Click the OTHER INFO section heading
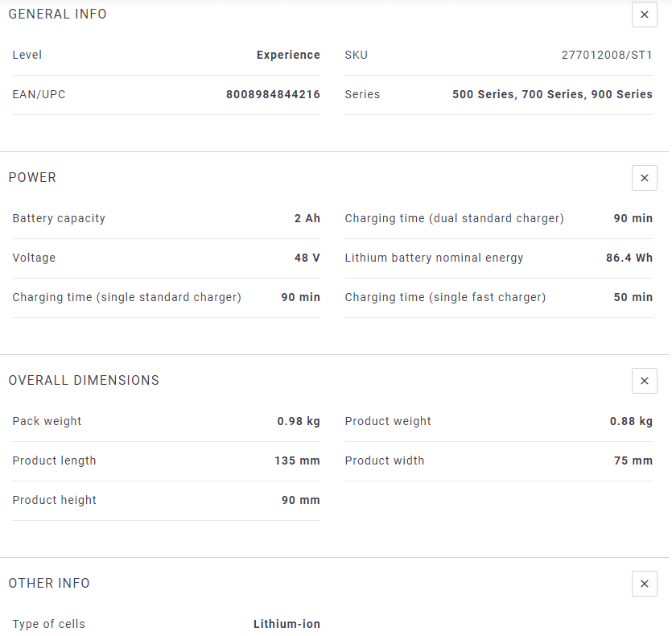The width and height of the screenshot is (672, 636). [49, 583]
